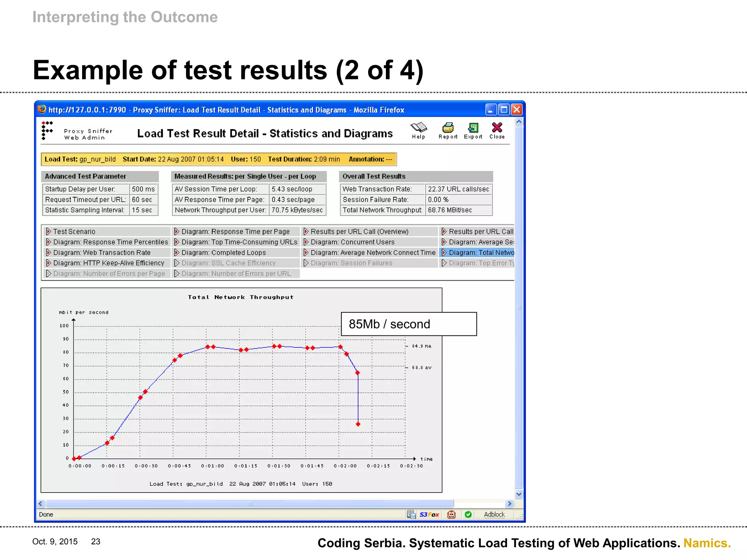Click the Adblock status bar item
The image size is (747, 560).
tap(494, 514)
